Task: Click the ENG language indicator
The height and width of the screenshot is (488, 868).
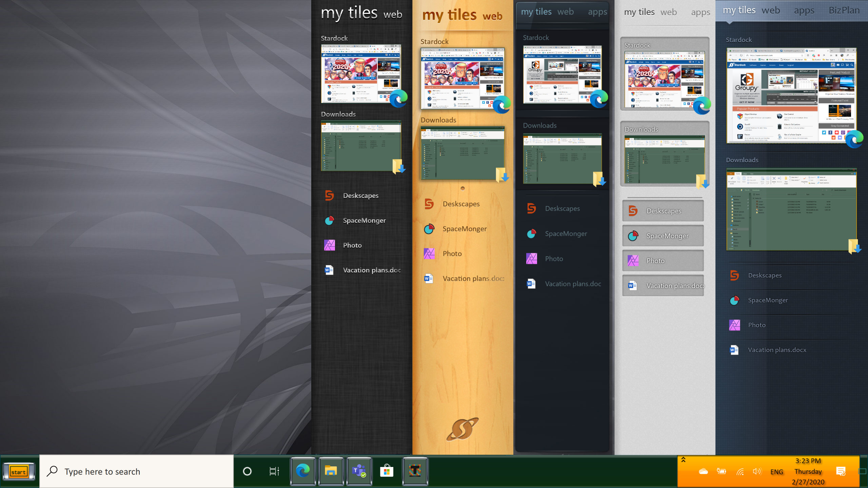Action: click(x=776, y=472)
